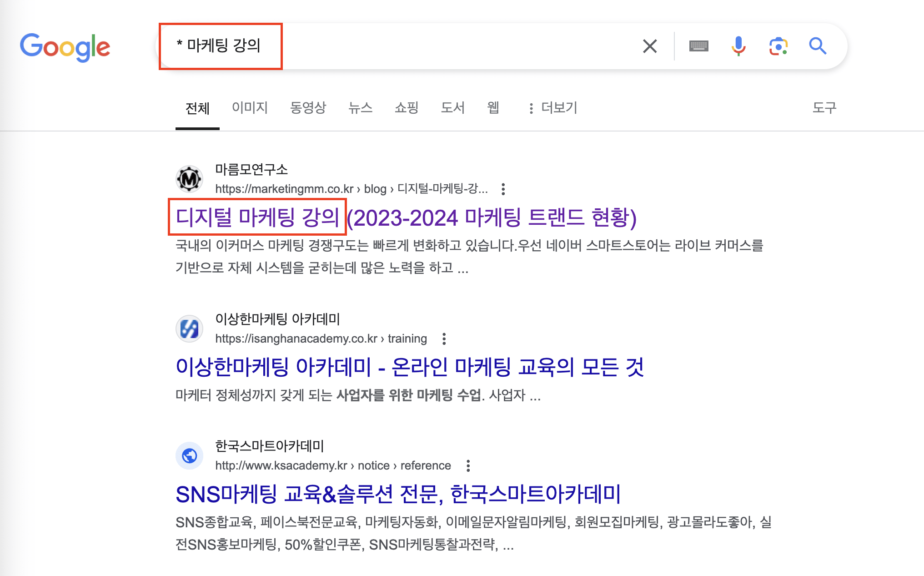Click the 마름모연구소 site name

[x=251, y=170]
